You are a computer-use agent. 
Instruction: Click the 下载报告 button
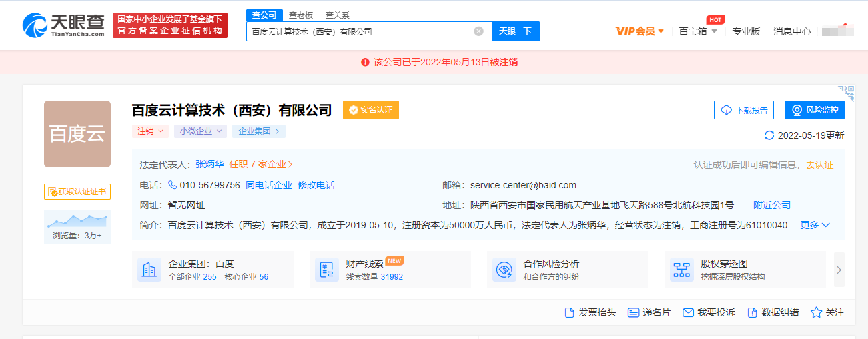(x=744, y=110)
